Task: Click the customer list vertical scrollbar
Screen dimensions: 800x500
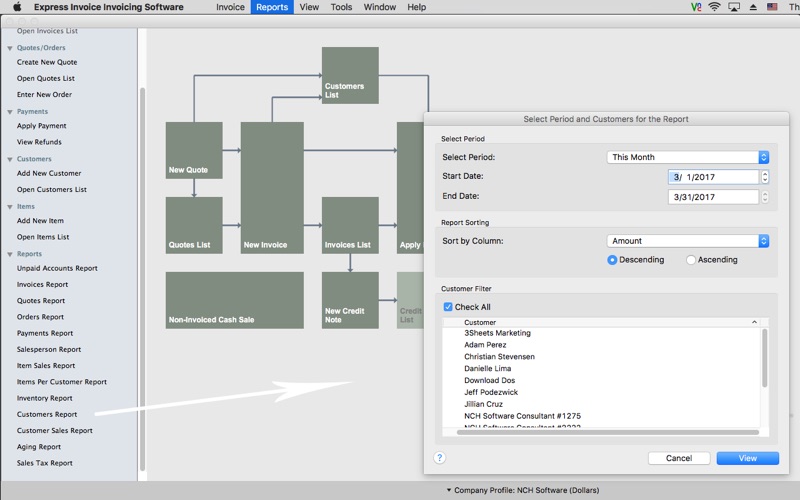Action: (x=765, y=360)
